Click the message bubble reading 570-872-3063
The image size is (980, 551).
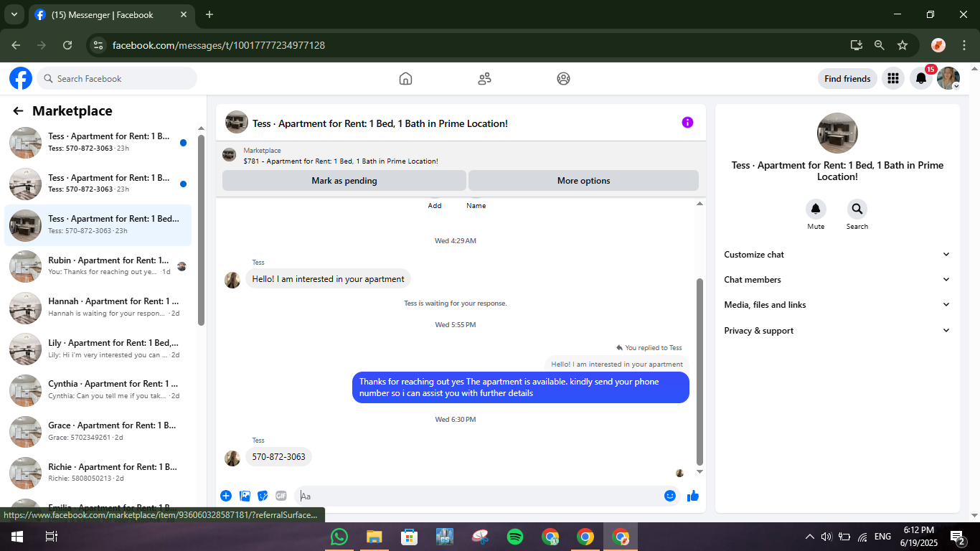pyautogui.click(x=278, y=457)
